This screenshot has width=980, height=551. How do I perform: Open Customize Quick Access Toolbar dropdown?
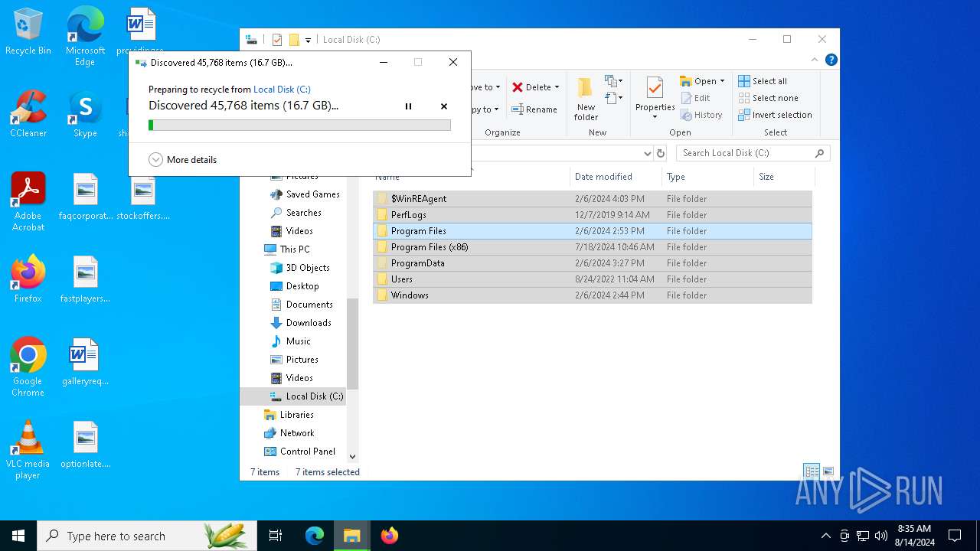pyautogui.click(x=308, y=40)
